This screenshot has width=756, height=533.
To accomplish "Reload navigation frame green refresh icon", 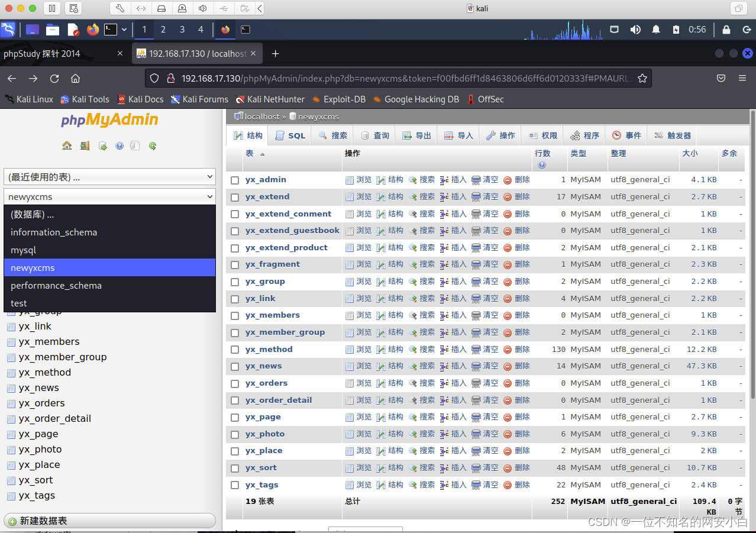I will (153, 146).
